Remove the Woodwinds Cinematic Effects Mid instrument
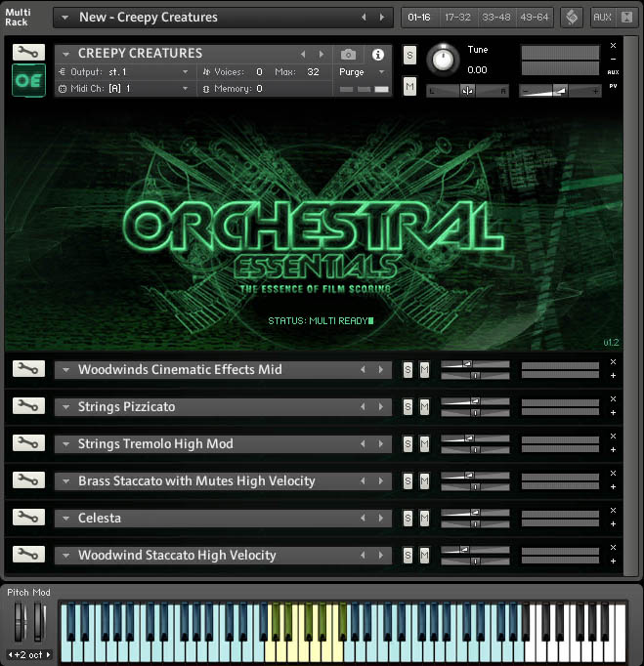Screen dimensions: 644x666 [x=613, y=362]
